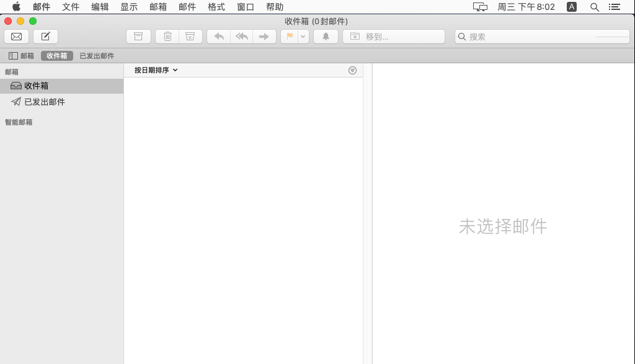635x364 pixels.
Task: Open the 按日期排序 sort dropdown
Action: [x=156, y=71]
